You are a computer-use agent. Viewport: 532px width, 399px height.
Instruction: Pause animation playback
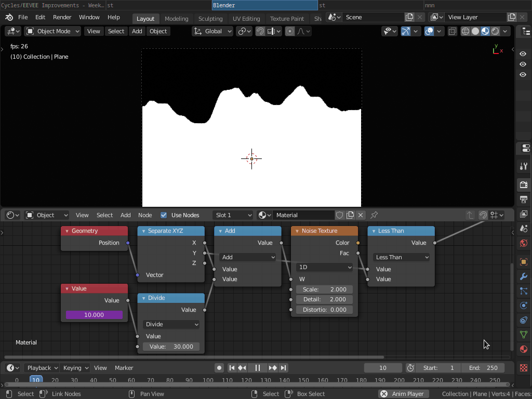point(257,368)
